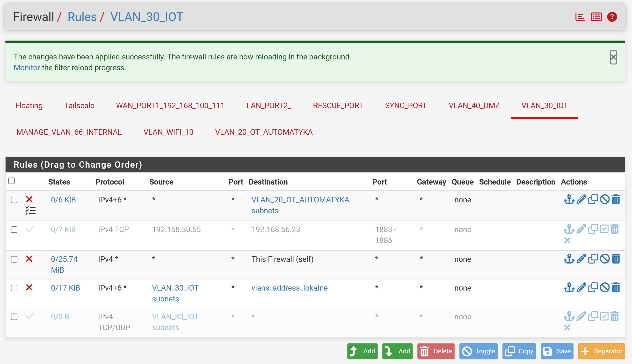Open the 0/25.74 MiB states link
632x364 pixels.
(x=64, y=264)
